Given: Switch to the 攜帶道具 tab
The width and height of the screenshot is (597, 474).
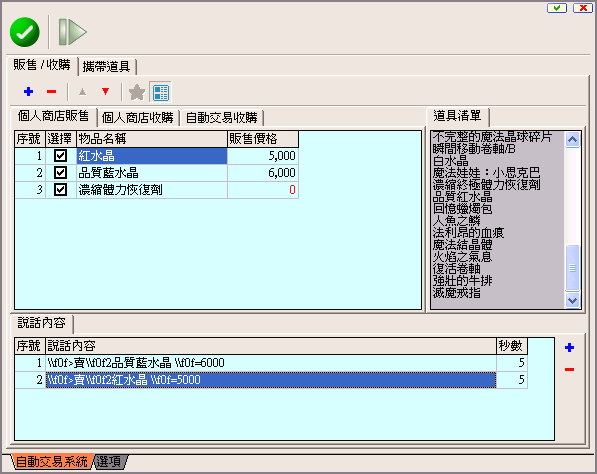Looking at the screenshot, I should coord(107,67).
